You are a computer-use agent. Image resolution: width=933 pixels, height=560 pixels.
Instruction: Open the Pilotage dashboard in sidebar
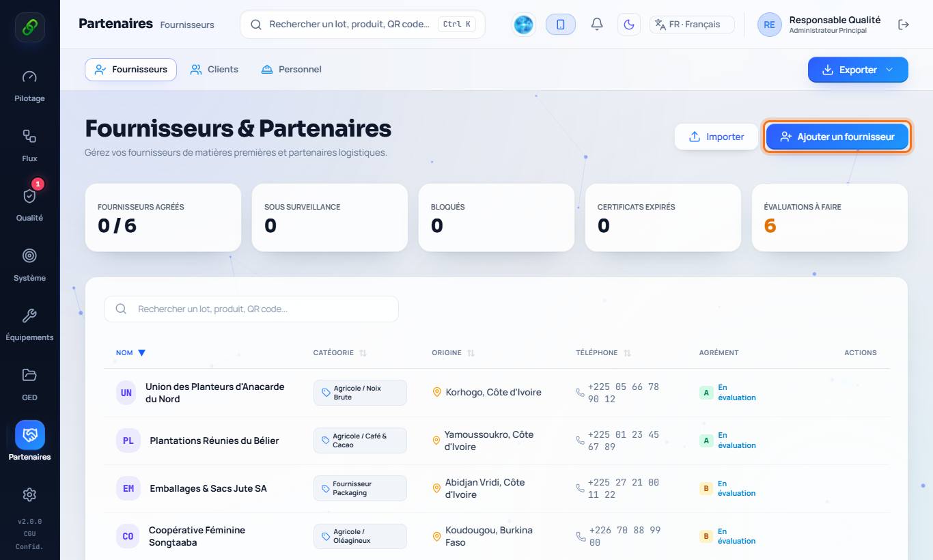click(29, 85)
